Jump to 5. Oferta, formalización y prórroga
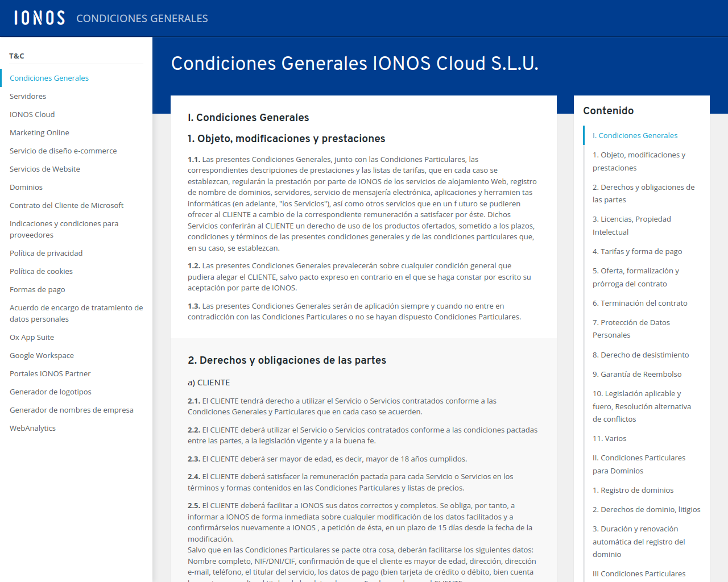This screenshot has height=582, width=728. point(636,277)
